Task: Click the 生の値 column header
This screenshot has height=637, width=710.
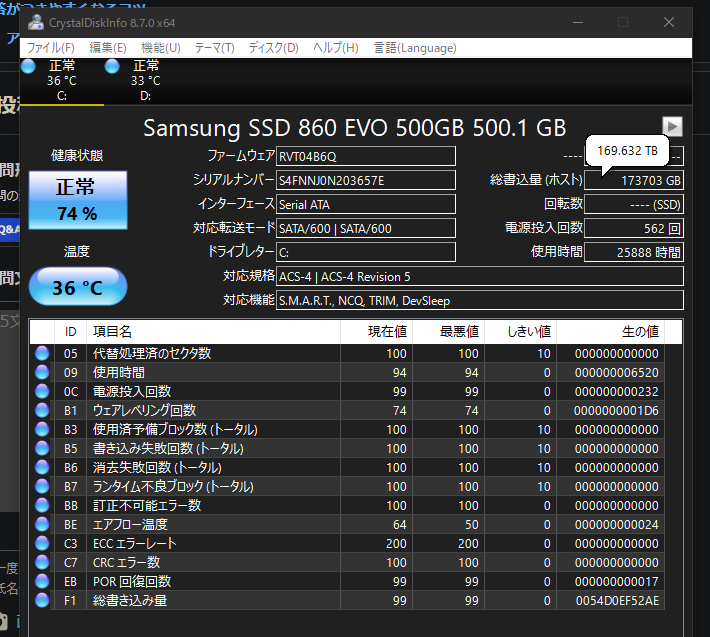Action: click(610, 332)
